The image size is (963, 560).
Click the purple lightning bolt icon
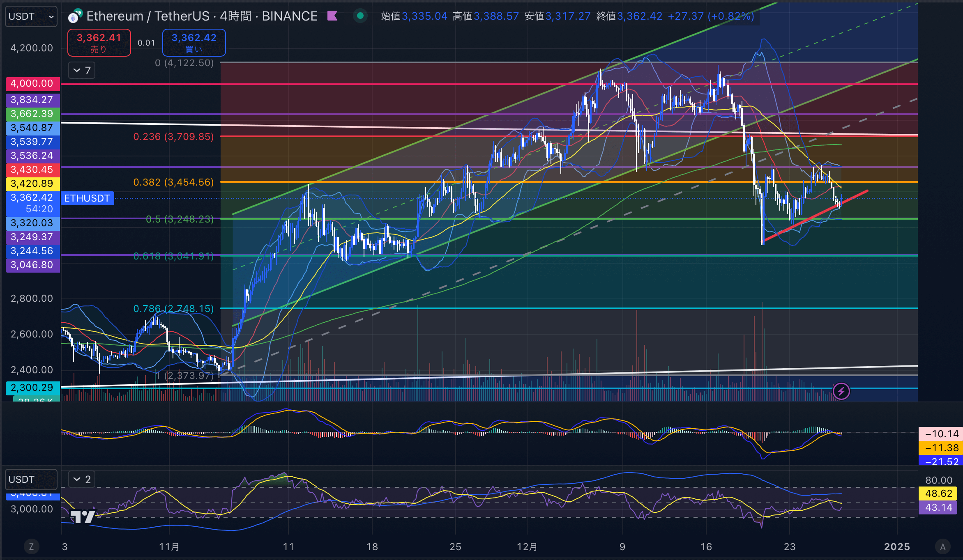(x=841, y=391)
